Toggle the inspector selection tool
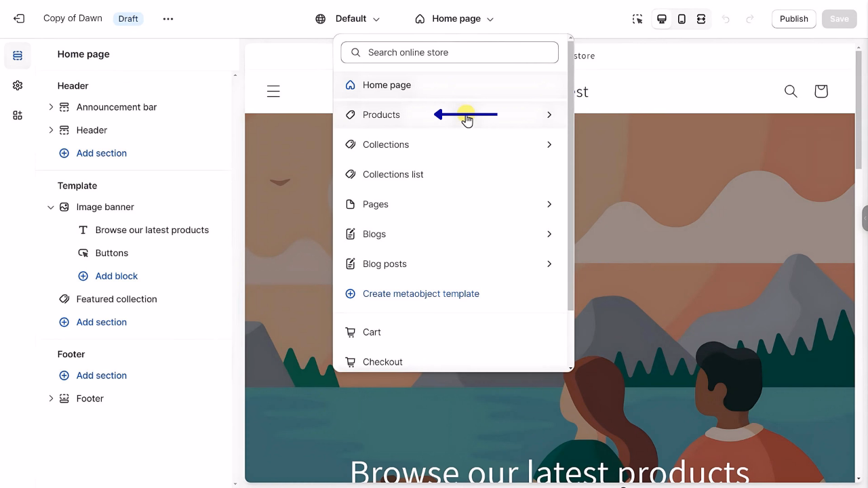This screenshot has width=868, height=488. [x=637, y=19]
